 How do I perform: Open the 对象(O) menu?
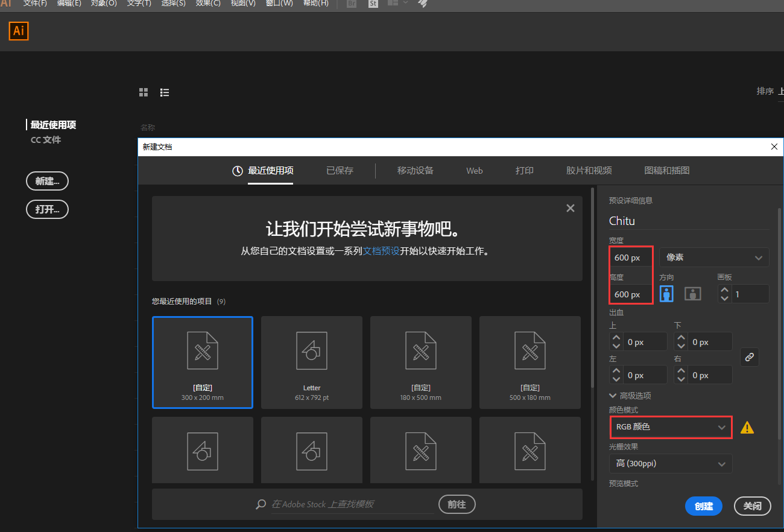click(104, 3)
